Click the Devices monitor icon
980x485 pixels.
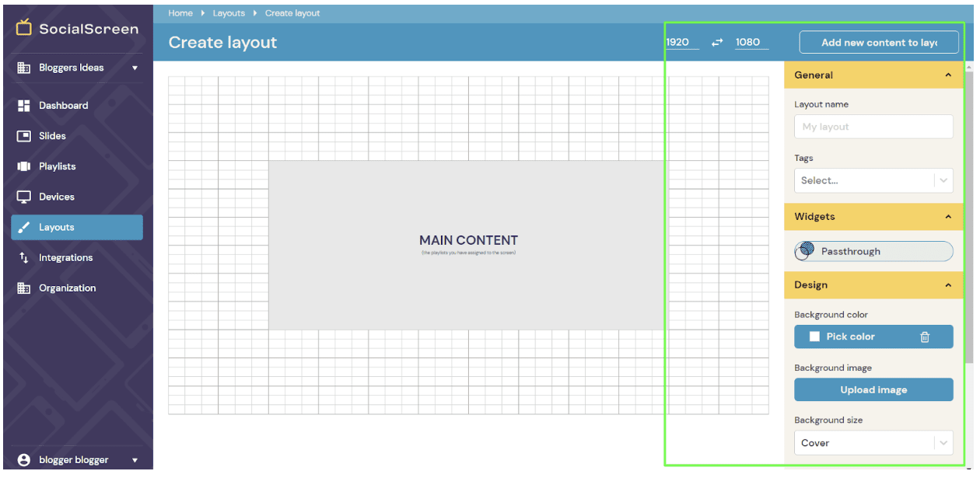click(x=23, y=197)
